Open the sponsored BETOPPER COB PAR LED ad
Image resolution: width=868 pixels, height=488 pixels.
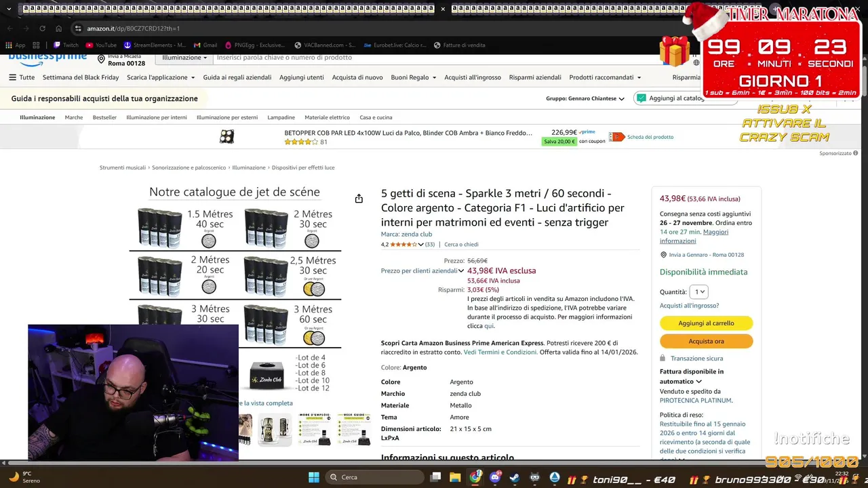[x=408, y=133]
